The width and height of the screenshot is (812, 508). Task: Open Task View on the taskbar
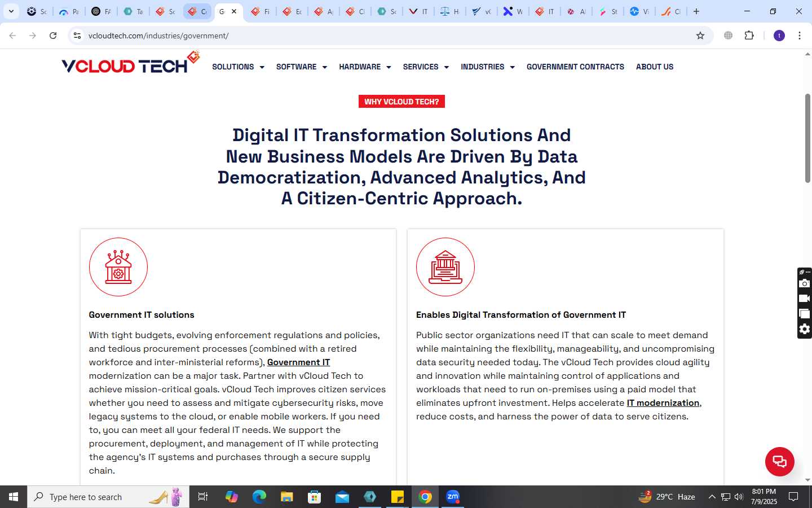pyautogui.click(x=203, y=497)
